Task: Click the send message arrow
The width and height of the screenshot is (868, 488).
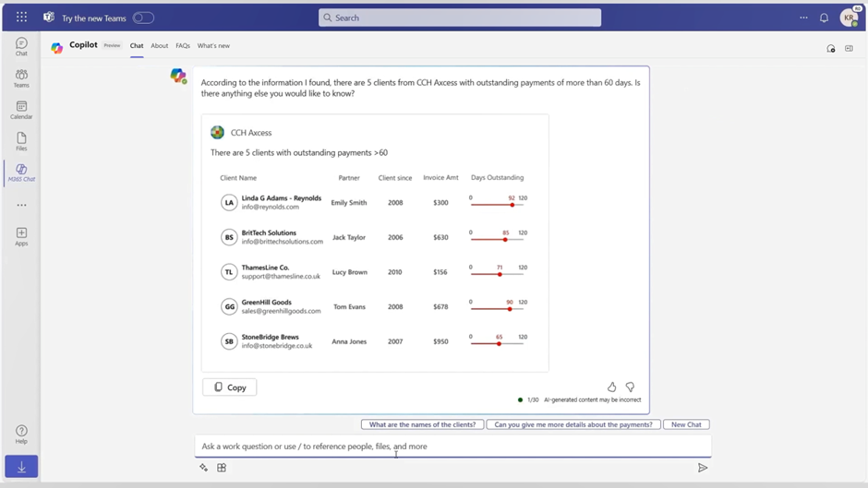Action: [x=703, y=468]
